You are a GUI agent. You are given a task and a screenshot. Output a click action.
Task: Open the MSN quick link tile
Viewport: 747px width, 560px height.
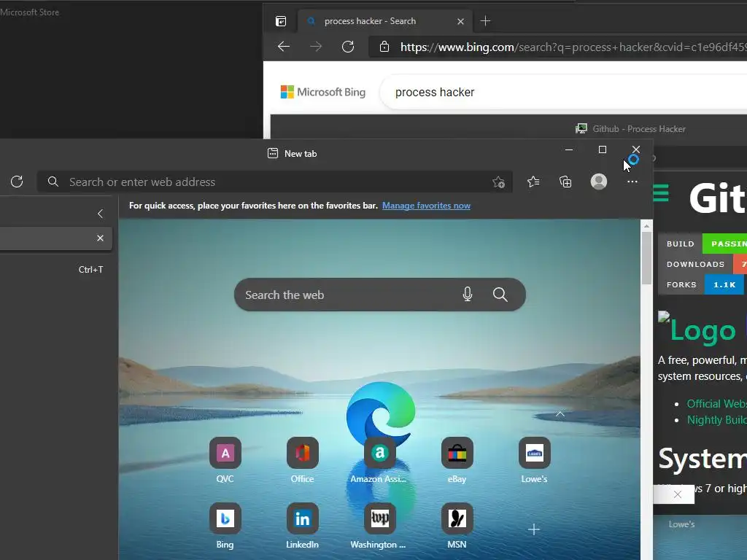pyautogui.click(x=457, y=518)
